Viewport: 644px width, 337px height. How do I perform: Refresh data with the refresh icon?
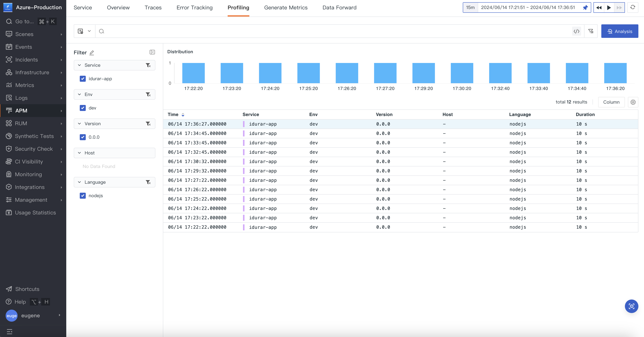pyautogui.click(x=633, y=7)
